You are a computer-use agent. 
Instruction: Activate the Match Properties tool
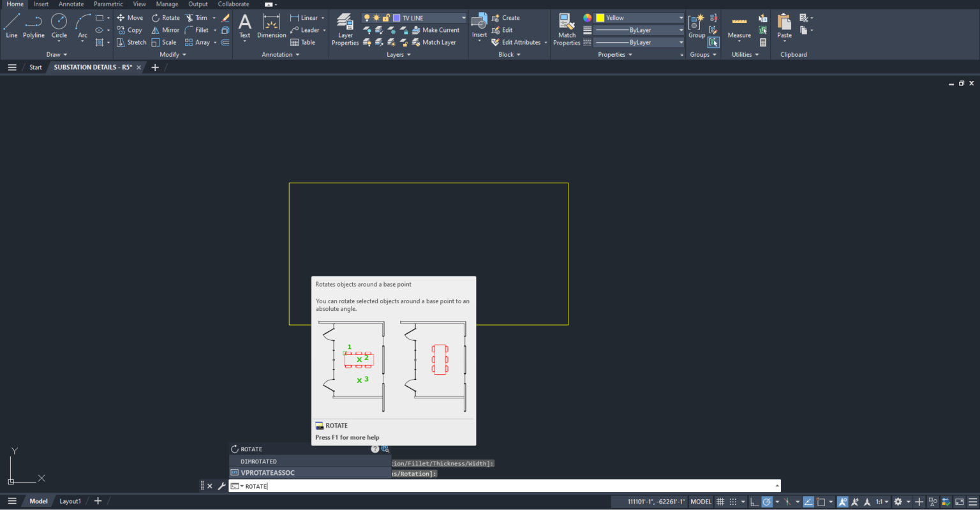coord(566,28)
